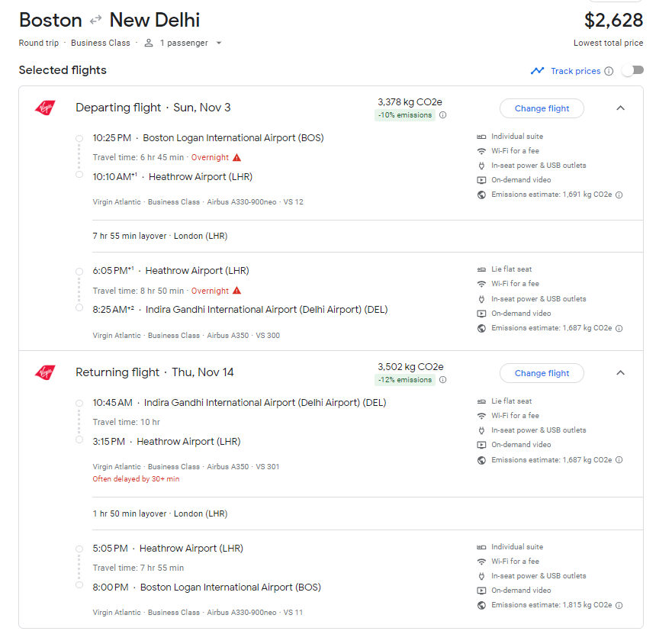The height and width of the screenshot is (631, 672).
Task: Click the on-demand video icon
Action: pos(481,180)
